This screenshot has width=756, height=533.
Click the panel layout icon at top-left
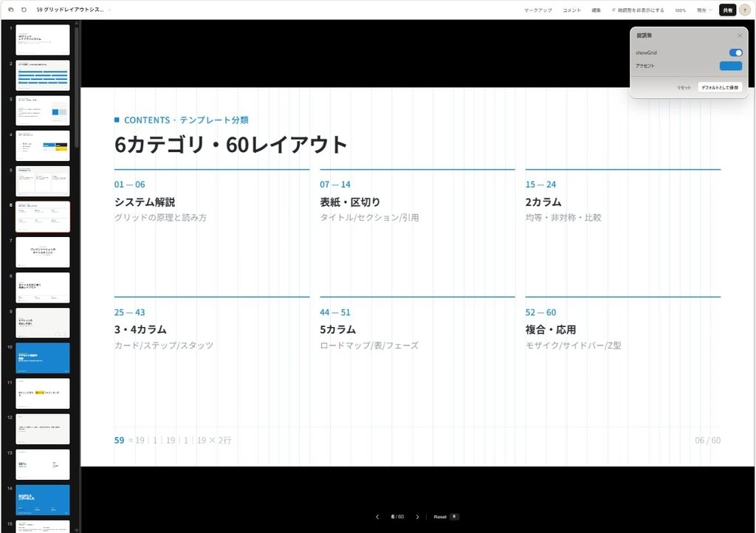click(x=10, y=10)
